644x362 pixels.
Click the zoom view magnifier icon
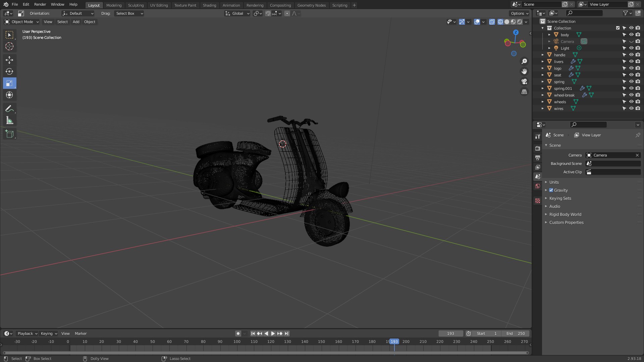point(524,61)
